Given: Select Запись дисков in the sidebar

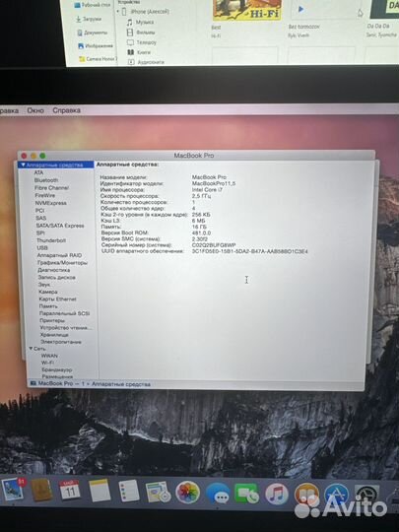Looking at the screenshot, I should click(x=57, y=277).
